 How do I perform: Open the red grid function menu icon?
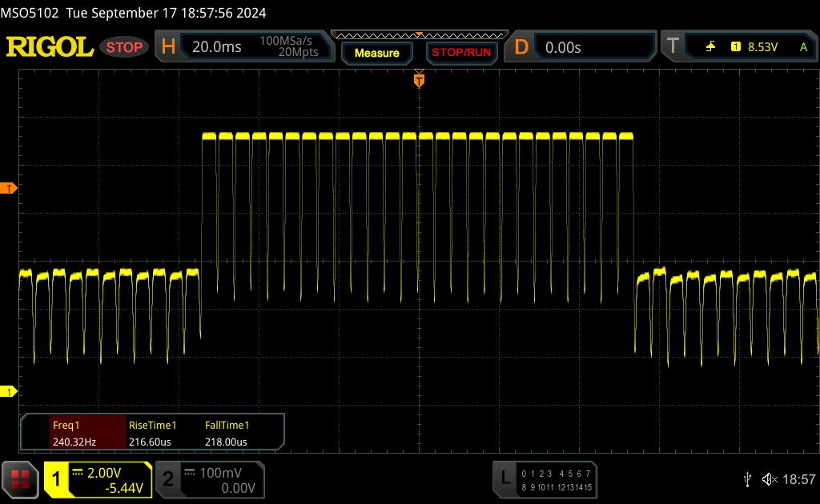[20, 479]
